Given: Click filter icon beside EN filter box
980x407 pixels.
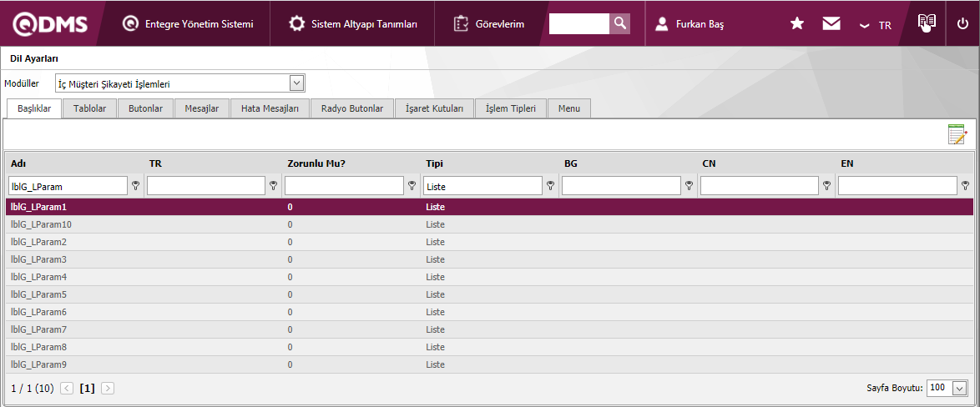Looking at the screenshot, I should tap(965, 186).
